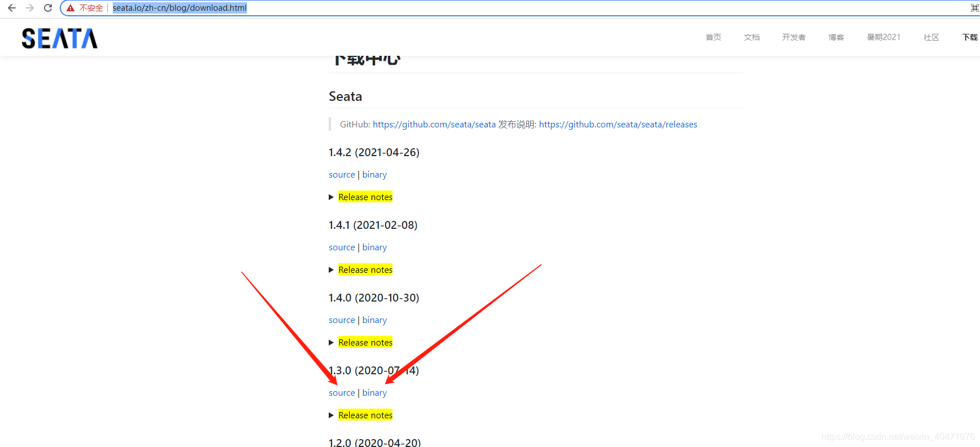The height and width of the screenshot is (447, 980).
Task: Download binary for version 1.3.0
Action: 374,393
